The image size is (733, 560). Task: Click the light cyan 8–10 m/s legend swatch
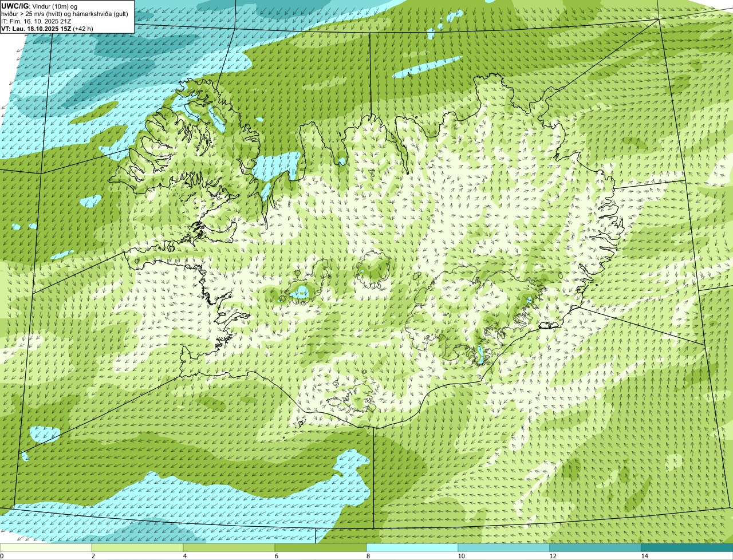pyautogui.click(x=412, y=547)
